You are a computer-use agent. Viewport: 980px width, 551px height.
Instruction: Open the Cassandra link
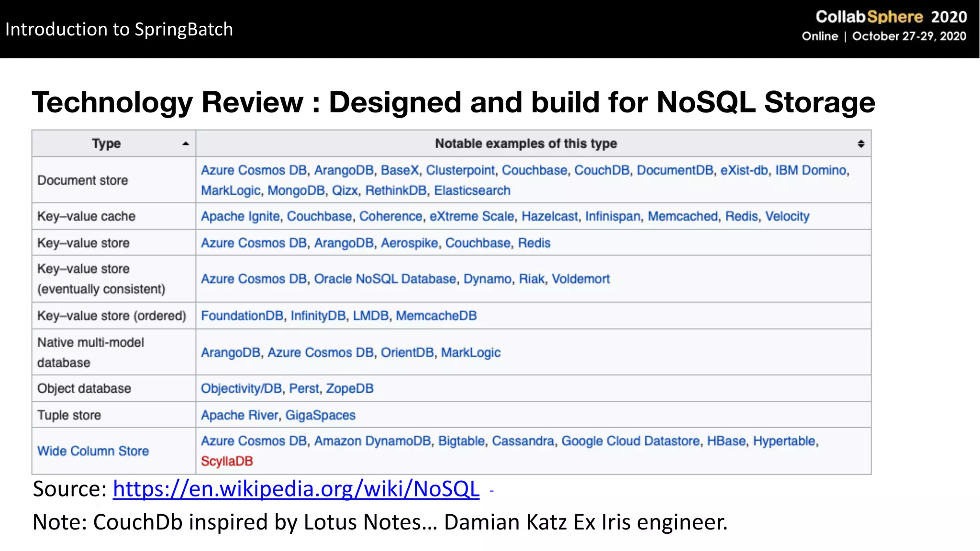point(523,441)
